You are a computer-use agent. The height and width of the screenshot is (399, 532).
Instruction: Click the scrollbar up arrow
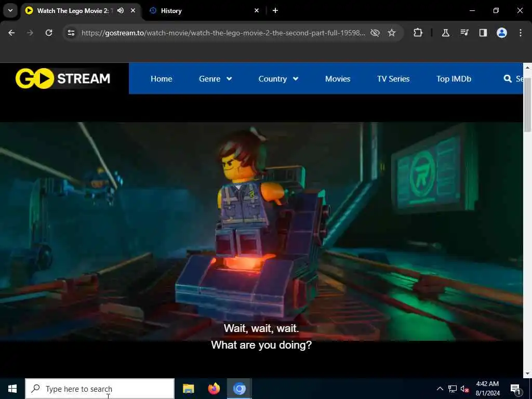[527, 67]
